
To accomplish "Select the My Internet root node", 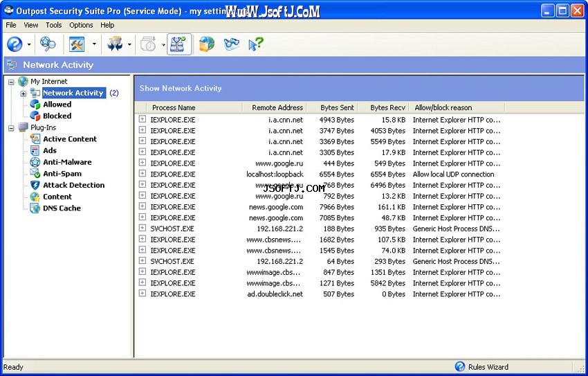I will coord(48,82).
